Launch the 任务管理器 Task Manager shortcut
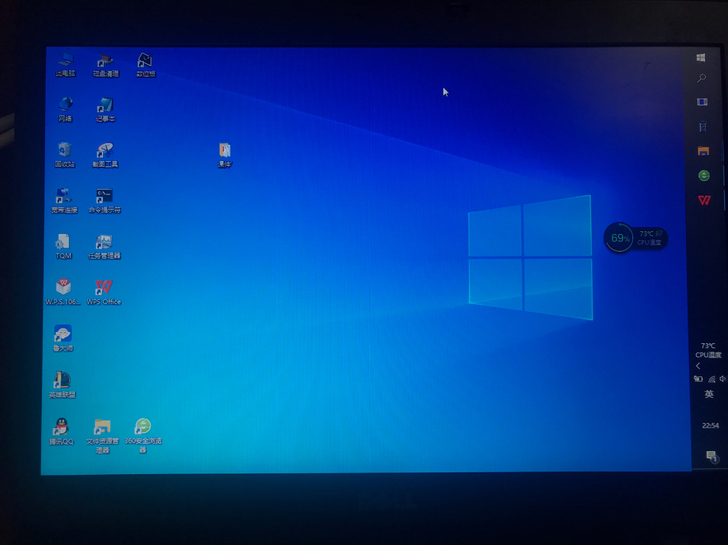728x545 pixels. click(104, 243)
